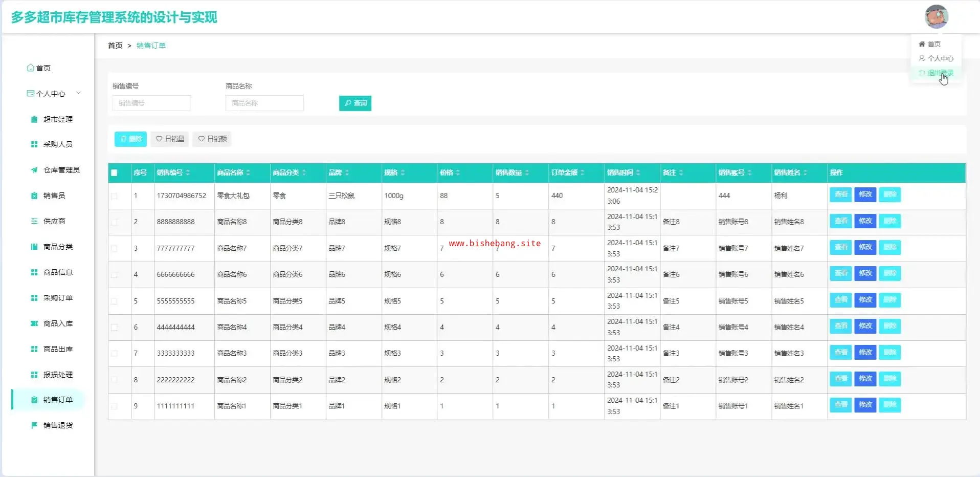This screenshot has width=980, height=477.
Task: Toggle the select-all checkbox in table header
Action: click(114, 173)
